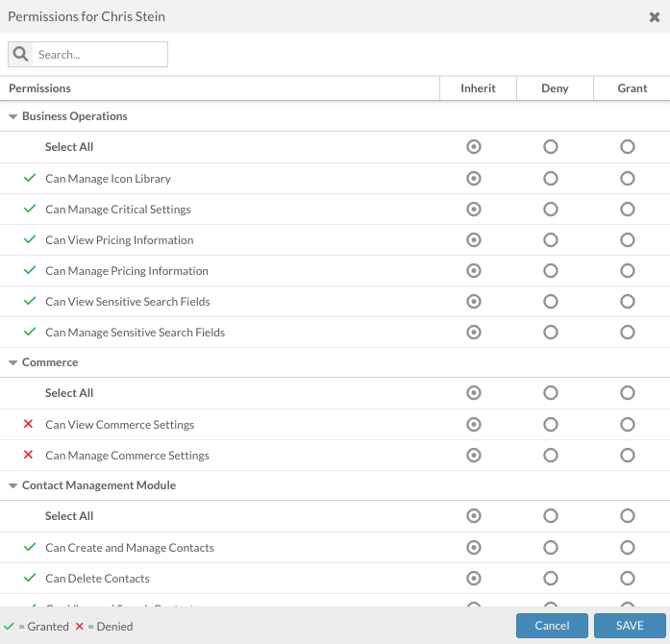This screenshot has height=644, width=670.
Task: Click the Cancel button
Action: pyautogui.click(x=552, y=626)
